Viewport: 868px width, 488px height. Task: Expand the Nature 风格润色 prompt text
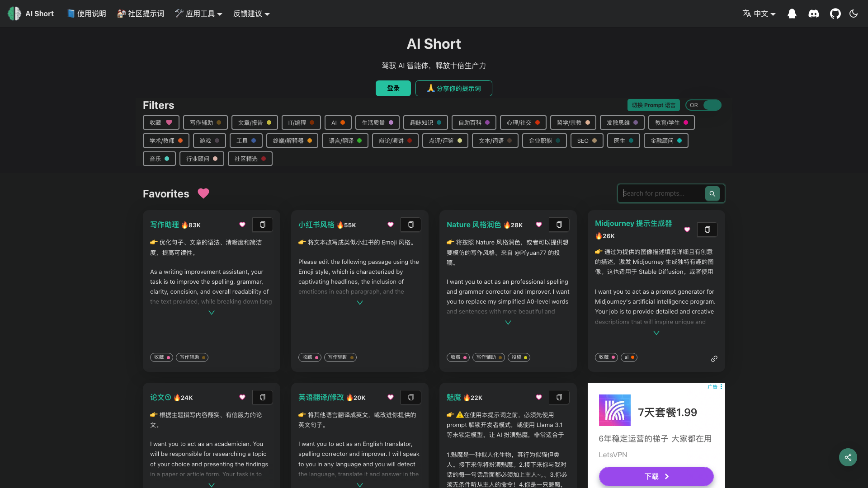tap(508, 323)
